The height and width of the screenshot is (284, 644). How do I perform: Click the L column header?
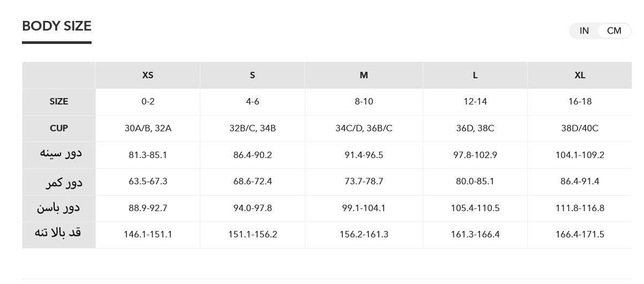(475, 76)
